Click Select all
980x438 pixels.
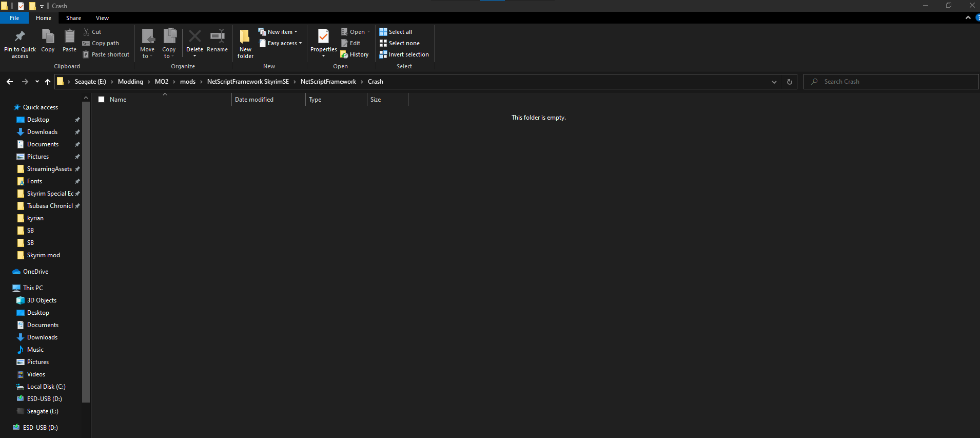(x=396, y=32)
